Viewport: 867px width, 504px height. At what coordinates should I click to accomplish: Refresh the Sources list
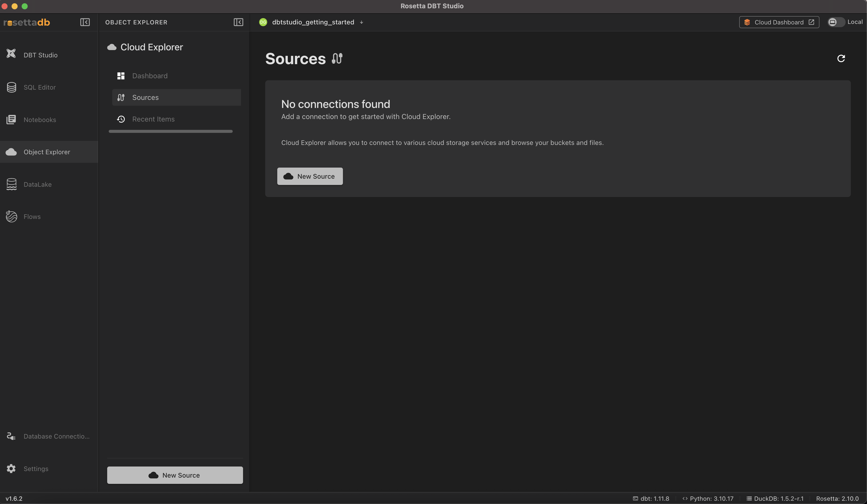841,58
